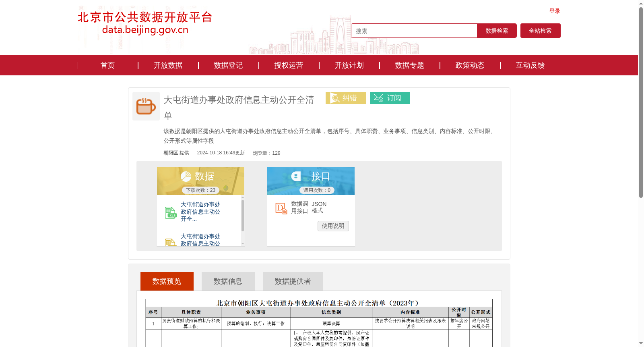Click the 朝阳区 provider text
644x347 pixels.
pyautogui.click(x=171, y=153)
